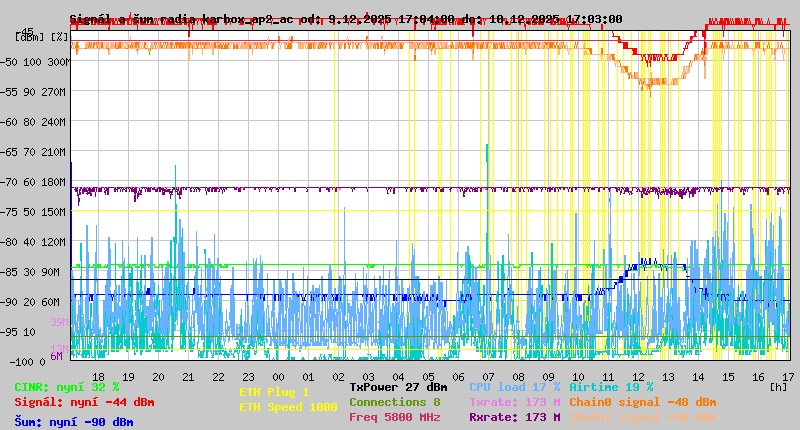Screen dimensions: 800x430
Task: Click the hour label "18" on the time axis
Action: tap(98, 377)
